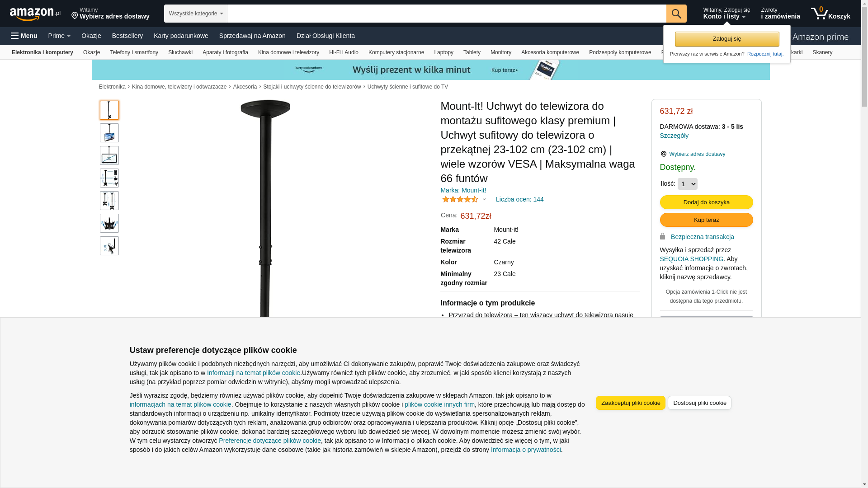Focus the main search input field
Image resolution: width=868 pixels, height=488 pixels.
(447, 14)
